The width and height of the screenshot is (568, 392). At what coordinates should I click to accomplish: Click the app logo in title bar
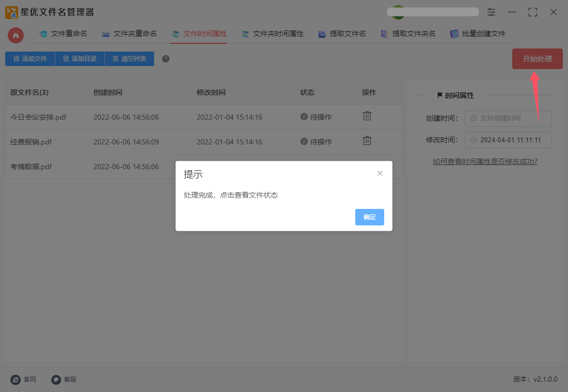pos(11,12)
